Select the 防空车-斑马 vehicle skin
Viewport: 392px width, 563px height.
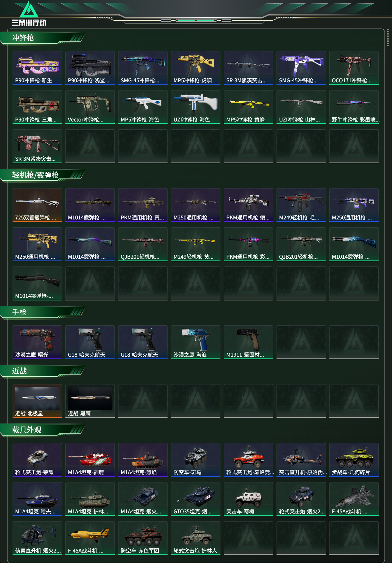(195, 460)
